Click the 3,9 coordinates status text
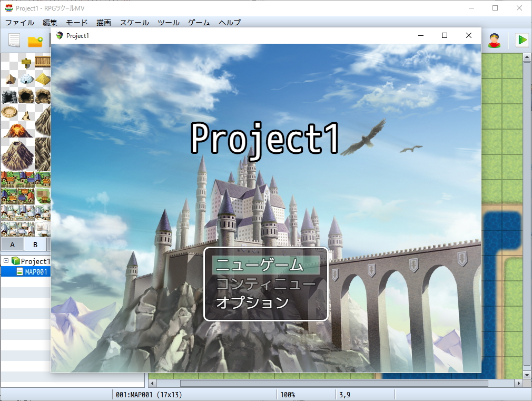Screen dimensions: 532x401 coord(344,395)
